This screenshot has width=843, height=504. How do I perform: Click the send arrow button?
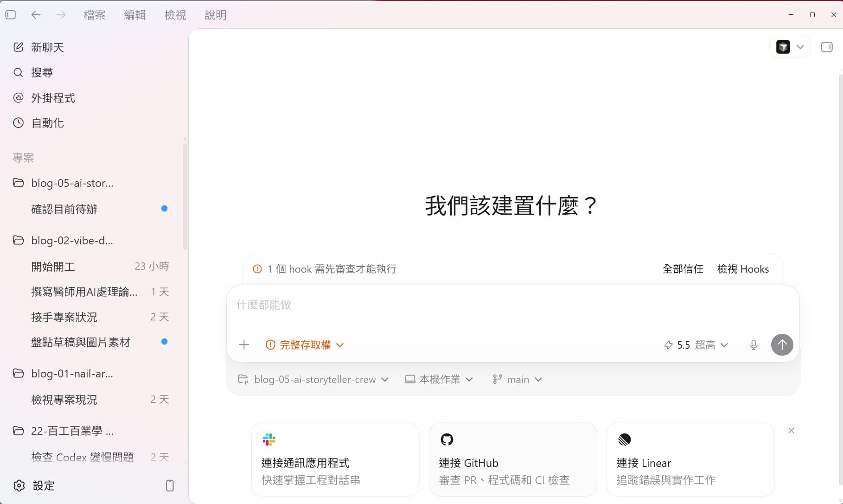pyautogui.click(x=782, y=345)
